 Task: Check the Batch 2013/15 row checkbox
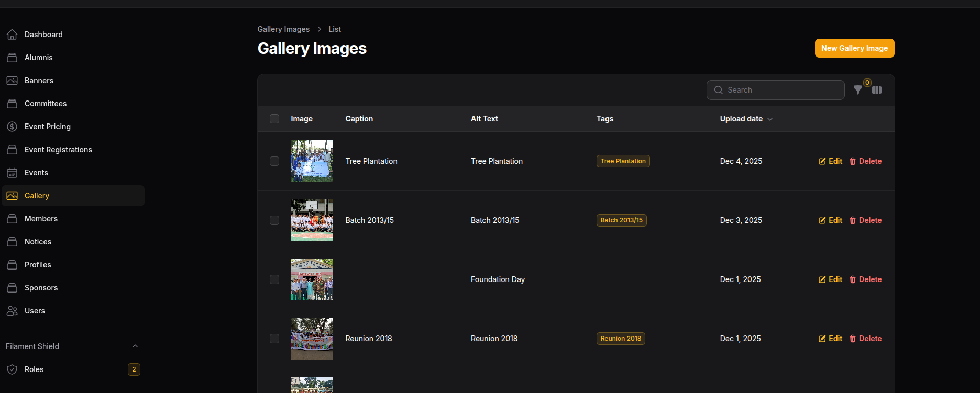[x=274, y=220]
